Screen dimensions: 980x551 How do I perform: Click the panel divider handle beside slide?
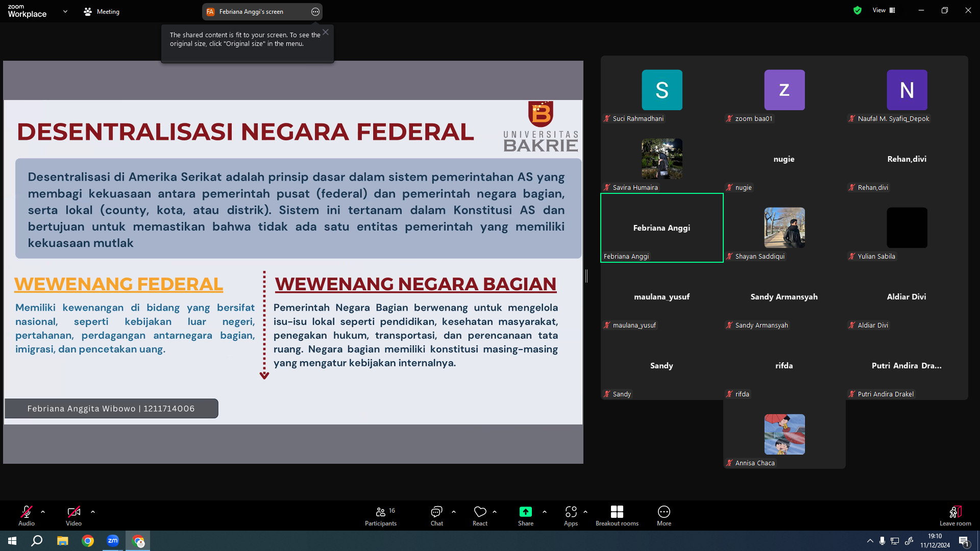point(586,276)
